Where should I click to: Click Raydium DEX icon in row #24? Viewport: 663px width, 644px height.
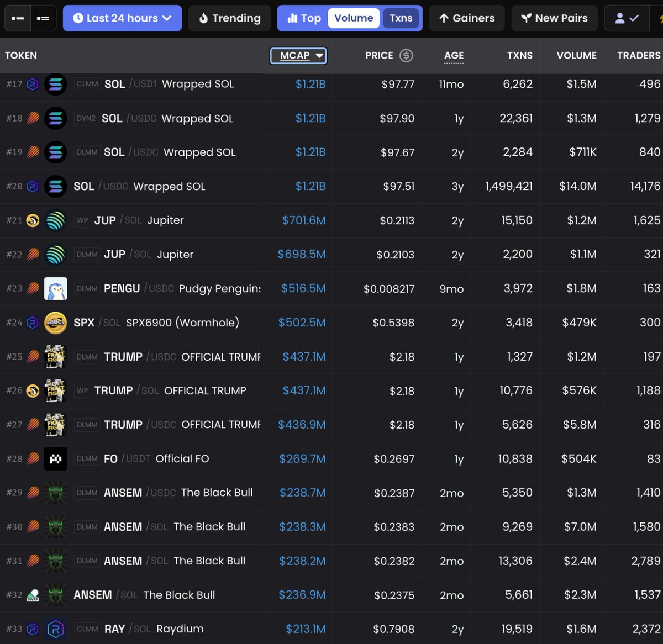click(x=33, y=323)
